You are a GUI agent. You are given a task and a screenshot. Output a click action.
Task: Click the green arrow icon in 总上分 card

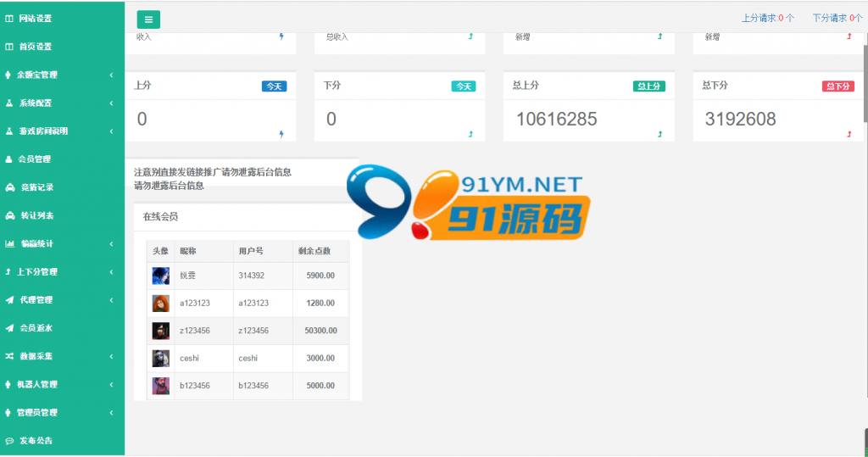point(659,134)
